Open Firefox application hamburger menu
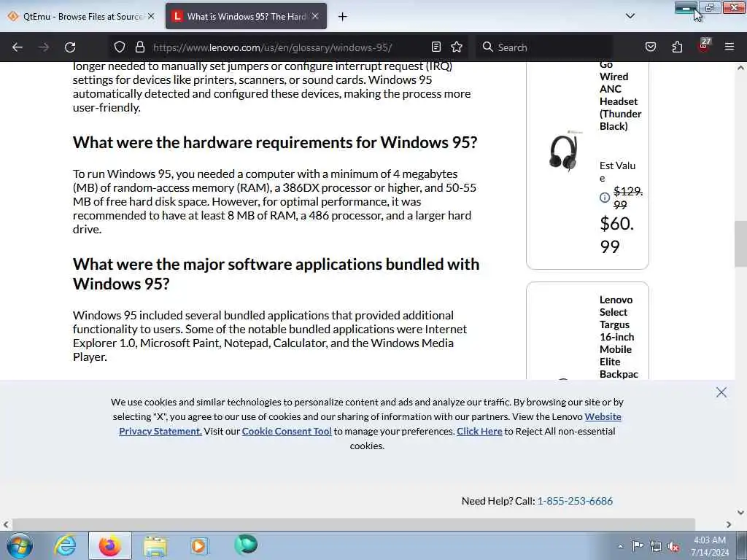Image resolution: width=747 pixels, height=560 pixels. click(729, 47)
